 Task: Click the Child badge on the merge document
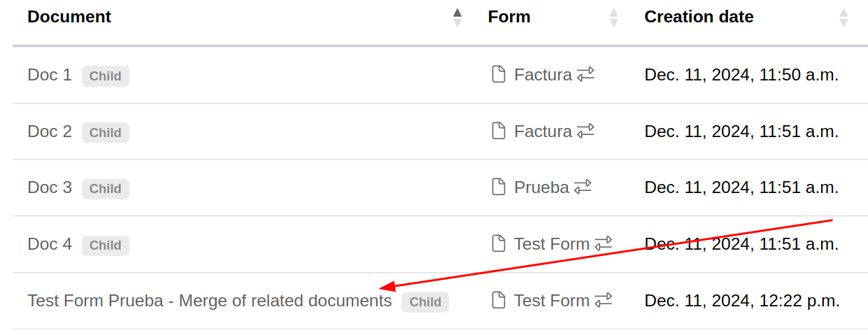425,301
